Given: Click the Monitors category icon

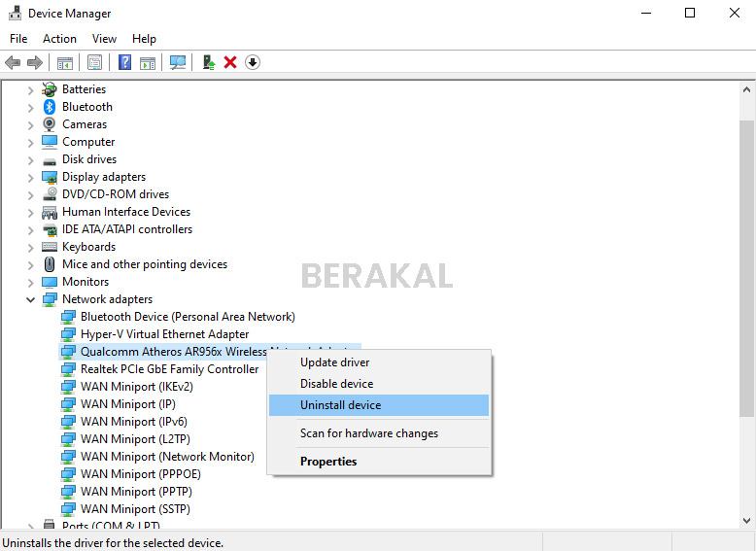Looking at the screenshot, I should [x=50, y=282].
